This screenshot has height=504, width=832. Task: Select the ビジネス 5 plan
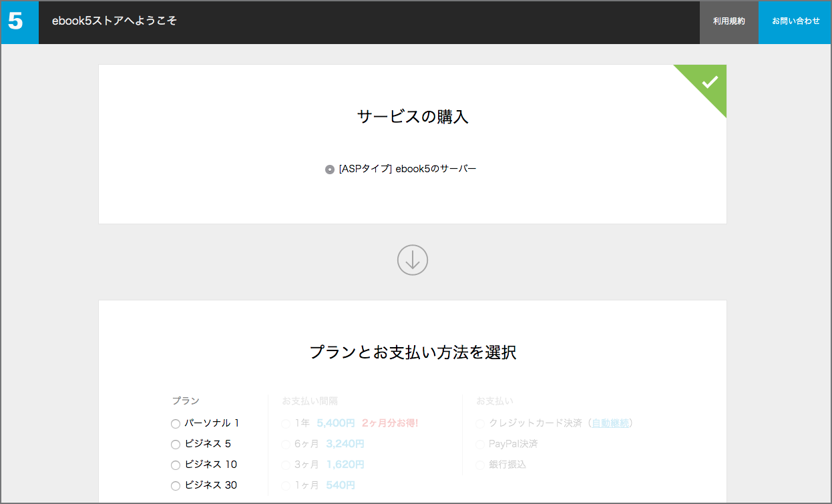click(x=176, y=445)
